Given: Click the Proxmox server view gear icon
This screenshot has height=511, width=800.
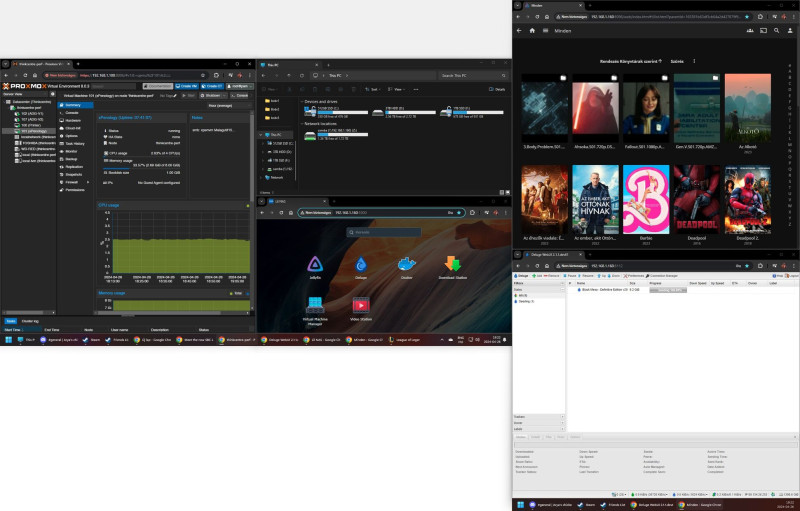Looking at the screenshot, I should pyautogui.click(x=52, y=94).
